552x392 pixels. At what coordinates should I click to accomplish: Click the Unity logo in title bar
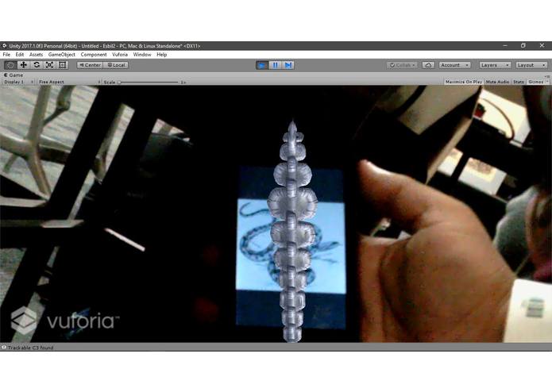coord(4,46)
